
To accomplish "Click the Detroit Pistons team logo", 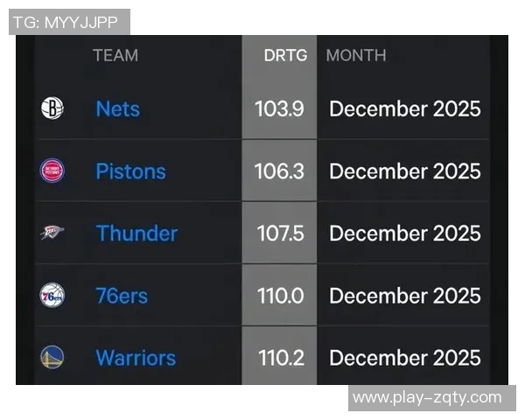I will point(52,171).
